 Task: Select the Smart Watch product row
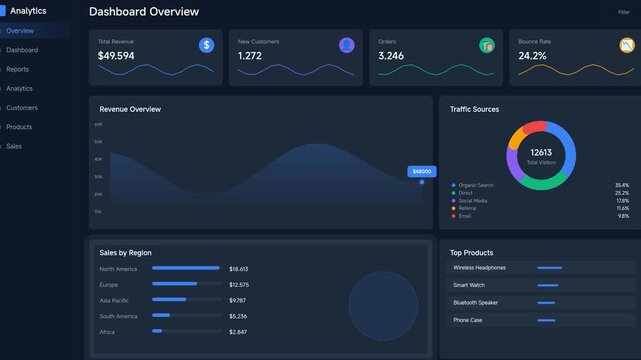(x=541, y=285)
